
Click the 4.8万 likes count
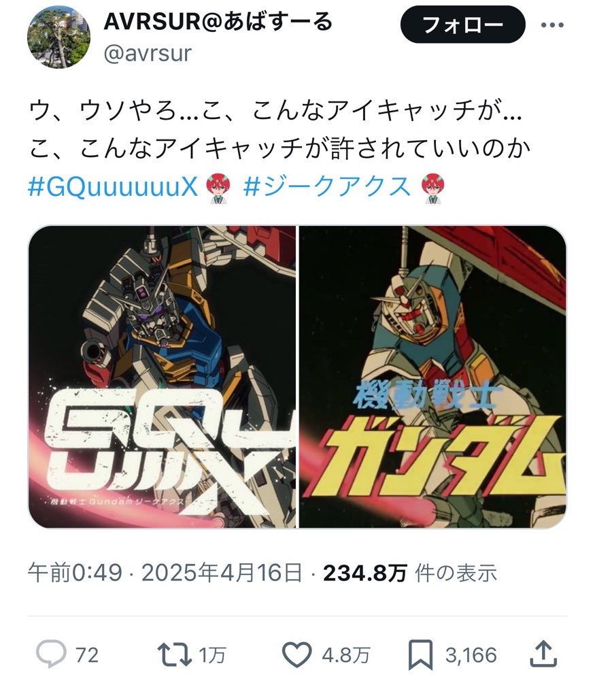click(x=346, y=655)
